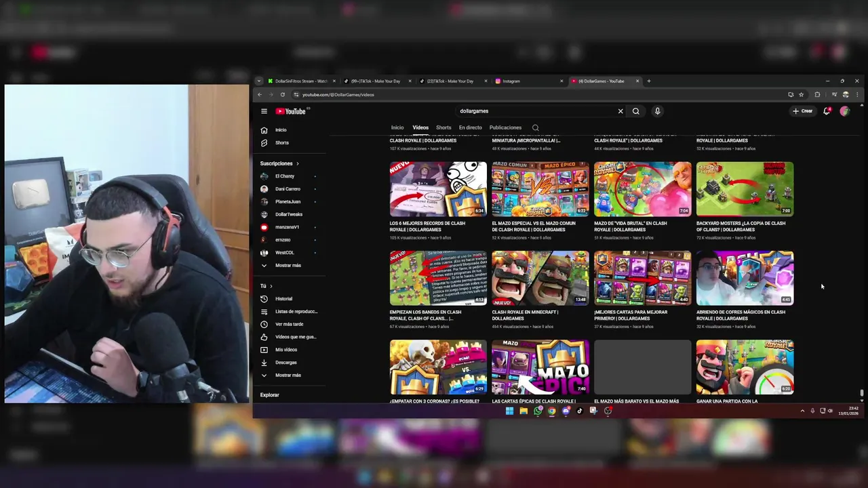The image size is (868, 488).
Task: Open new browser tab with plus
Action: pos(649,81)
